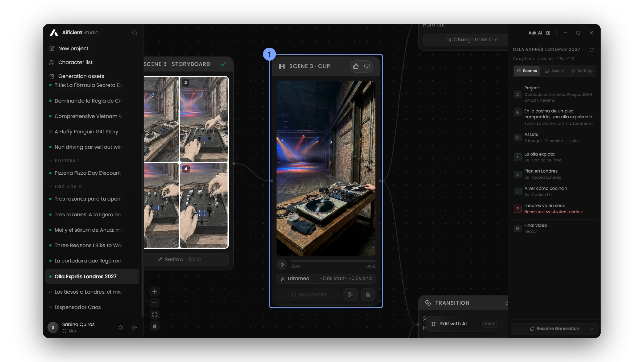The width and height of the screenshot is (644, 362).
Task: Open Generation assets in the sidebar
Action: click(81, 76)
